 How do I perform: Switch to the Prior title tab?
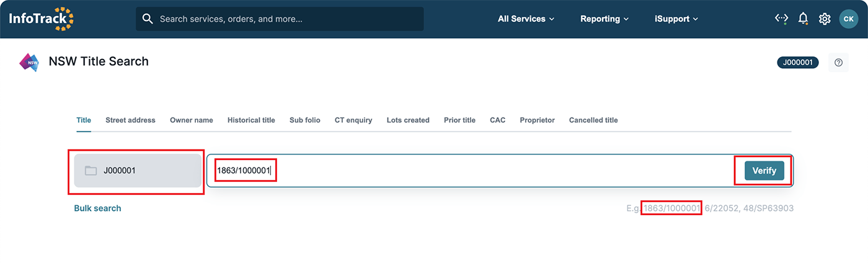pos(459,120)
